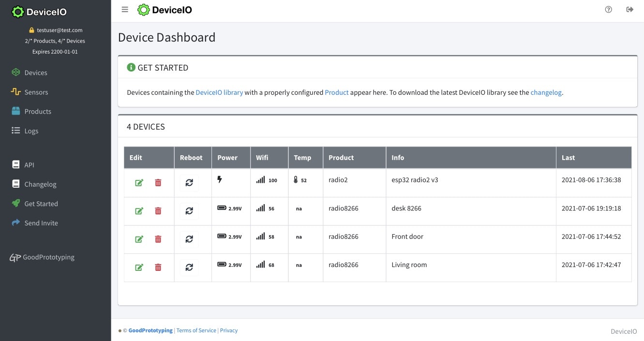Click the DeviceIO gear logo in the header
644x341 pixels.
[x=143, y=9]
